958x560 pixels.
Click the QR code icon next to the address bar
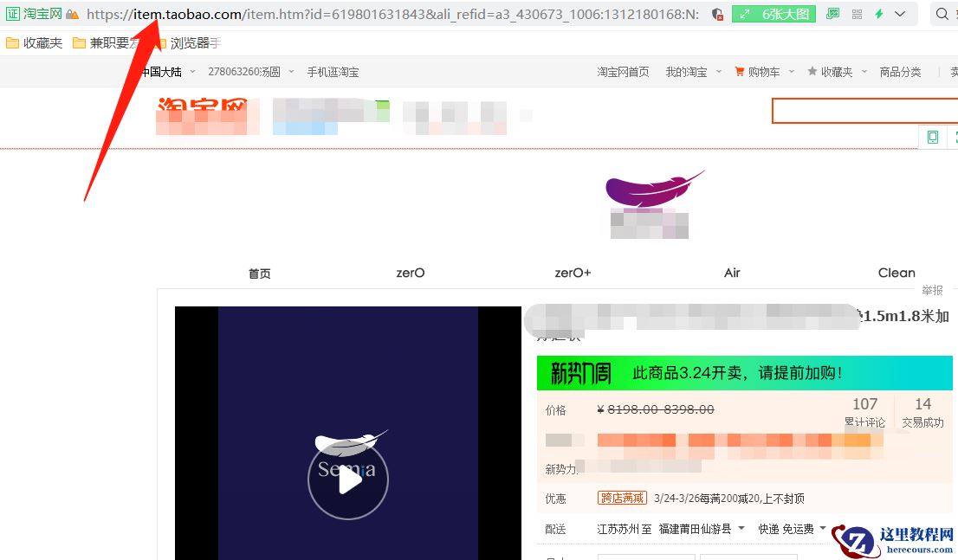point(856,14)
